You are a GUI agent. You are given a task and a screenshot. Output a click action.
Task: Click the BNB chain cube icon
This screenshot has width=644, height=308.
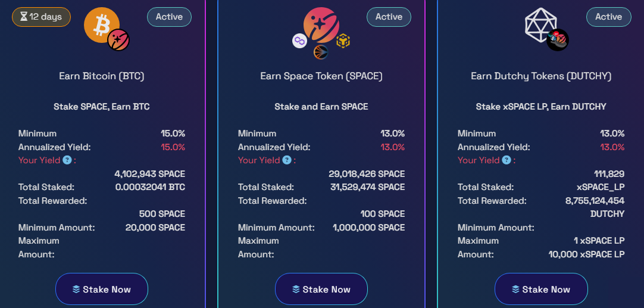pos(343,41)
